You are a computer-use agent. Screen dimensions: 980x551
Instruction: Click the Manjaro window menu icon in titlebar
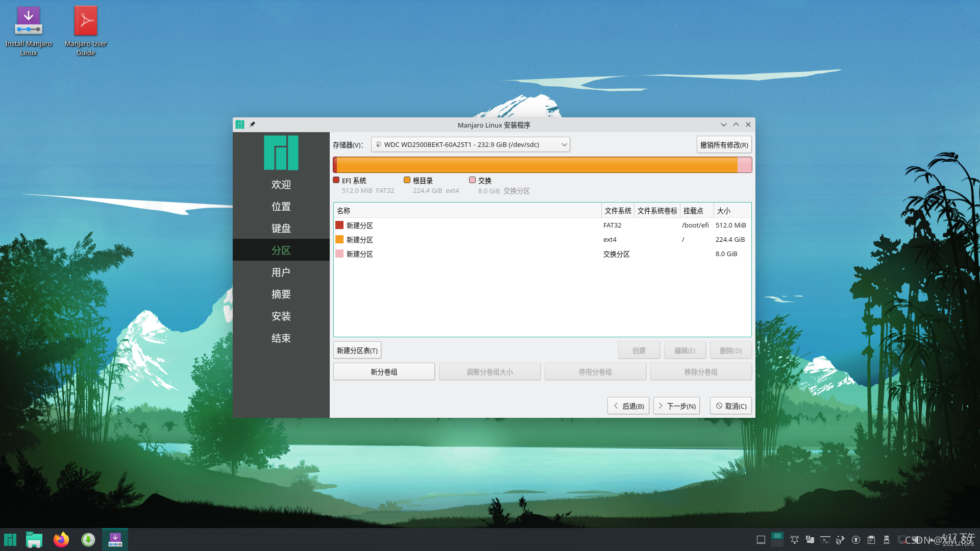(240, 124)
